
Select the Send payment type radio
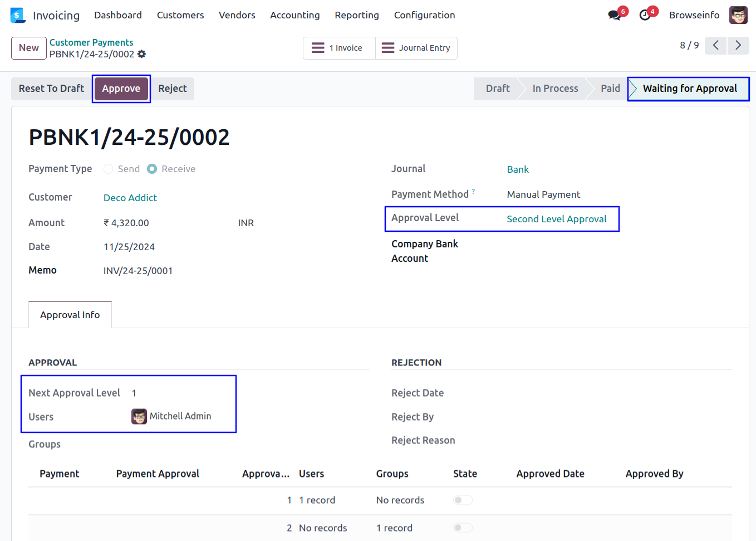[x=109, y=169]
